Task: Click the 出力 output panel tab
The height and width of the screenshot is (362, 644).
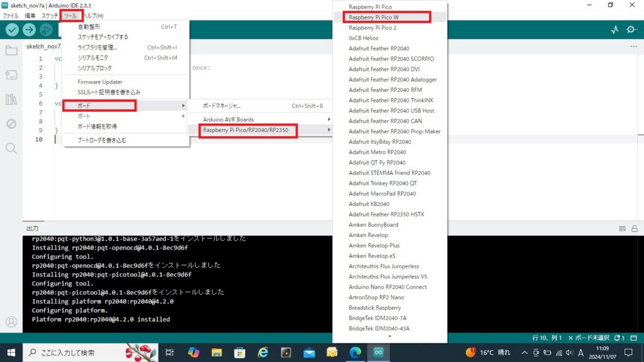Action: coord(33,229)
